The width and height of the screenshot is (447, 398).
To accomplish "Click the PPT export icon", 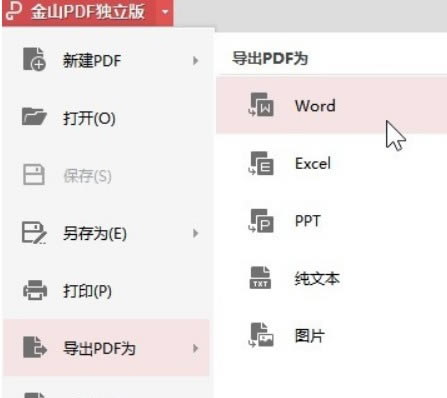I will coord(261,220).
